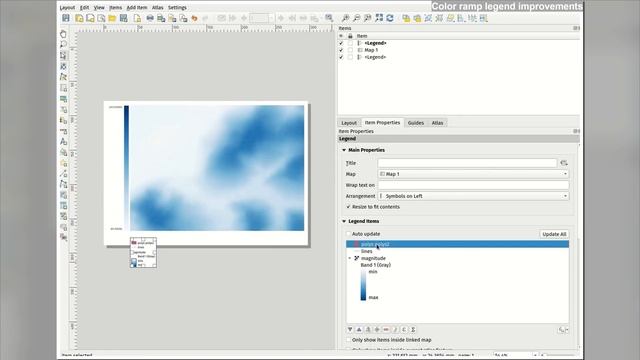
Task: Click the Update All button
Action: click(x=554, y=234)
